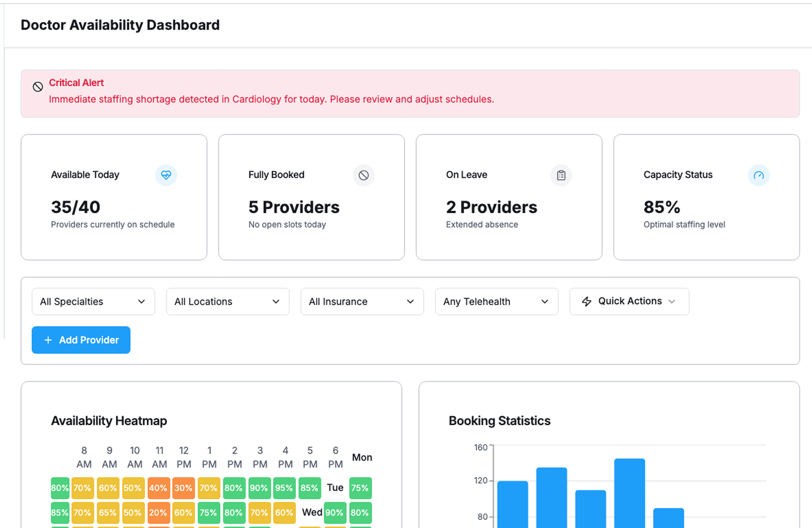Click the lightning bolt Quick Actions icon

coord(587,301)
